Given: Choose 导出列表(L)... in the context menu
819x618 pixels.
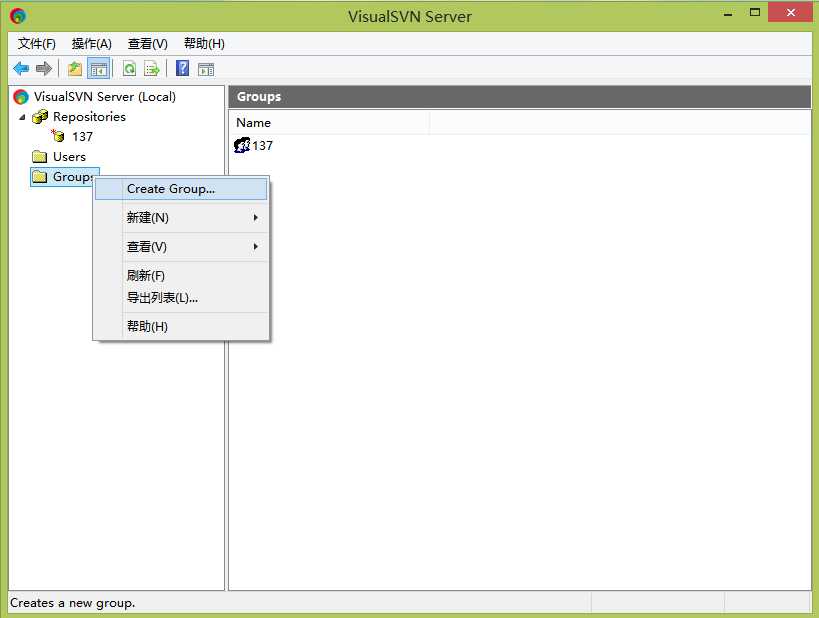Looking at the screenshot, I should [x=181, y=298].
